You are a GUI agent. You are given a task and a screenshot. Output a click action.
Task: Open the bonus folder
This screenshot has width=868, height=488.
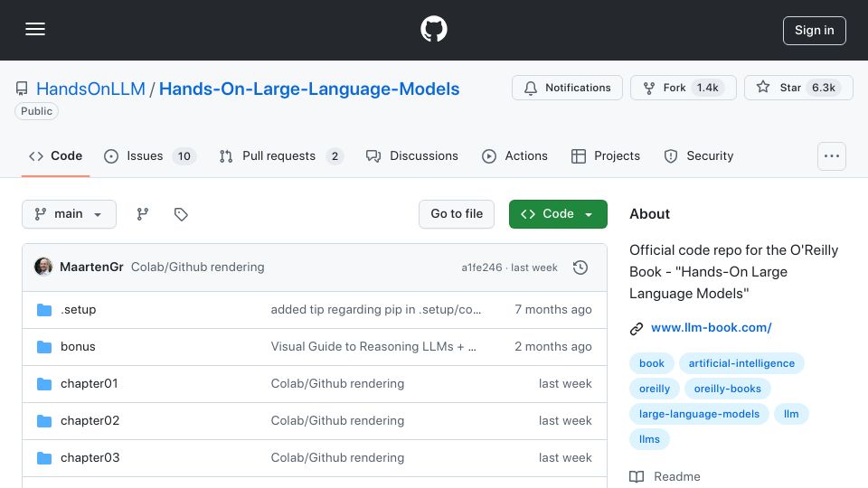[x=78, y=347]
